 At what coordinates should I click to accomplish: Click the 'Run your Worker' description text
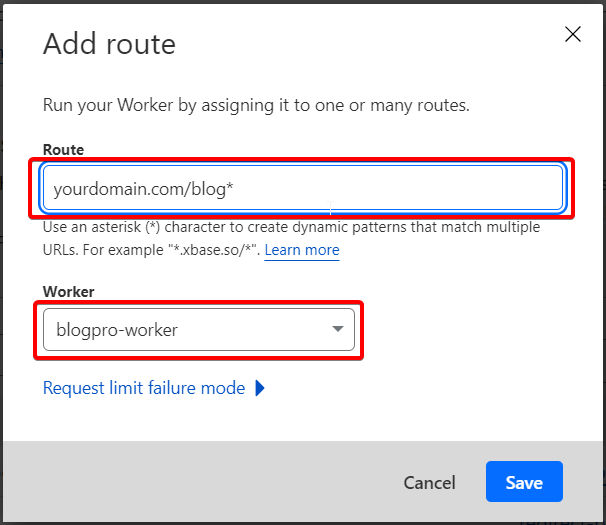(x=256, y=105)
